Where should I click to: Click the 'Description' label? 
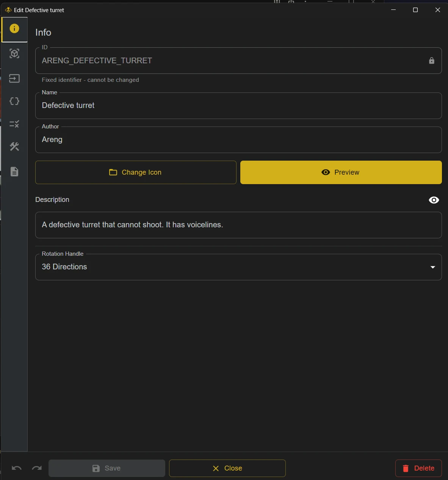pyautogui.click(x=52, y=200)
